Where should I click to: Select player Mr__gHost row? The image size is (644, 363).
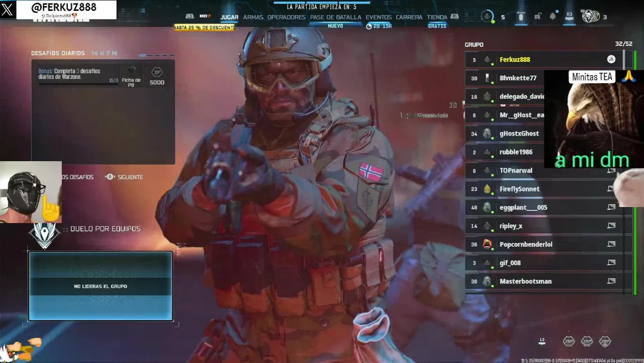point(505,115)
